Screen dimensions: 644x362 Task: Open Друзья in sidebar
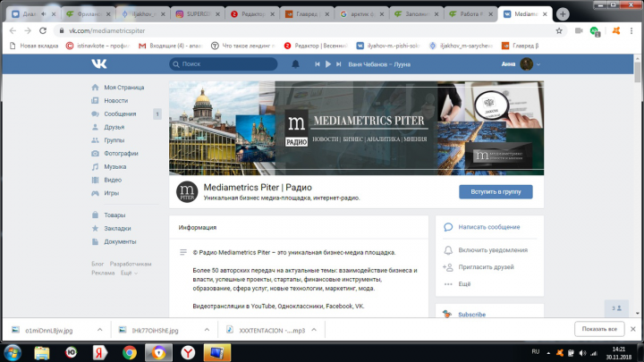[114, 127]
